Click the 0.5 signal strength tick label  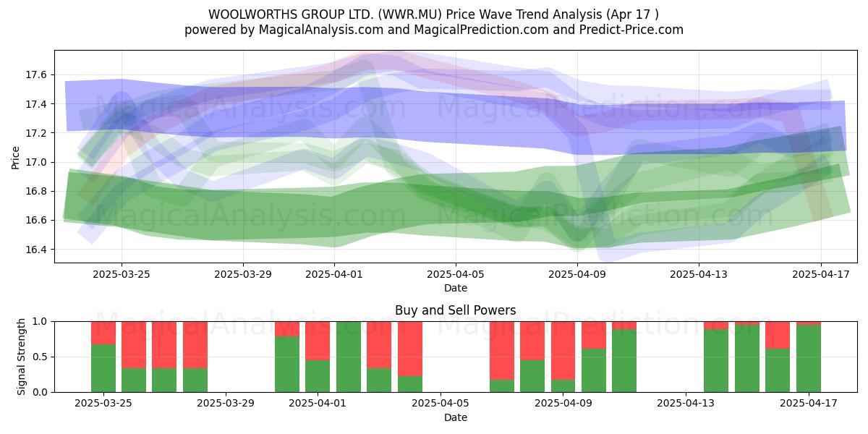point(41,357)
